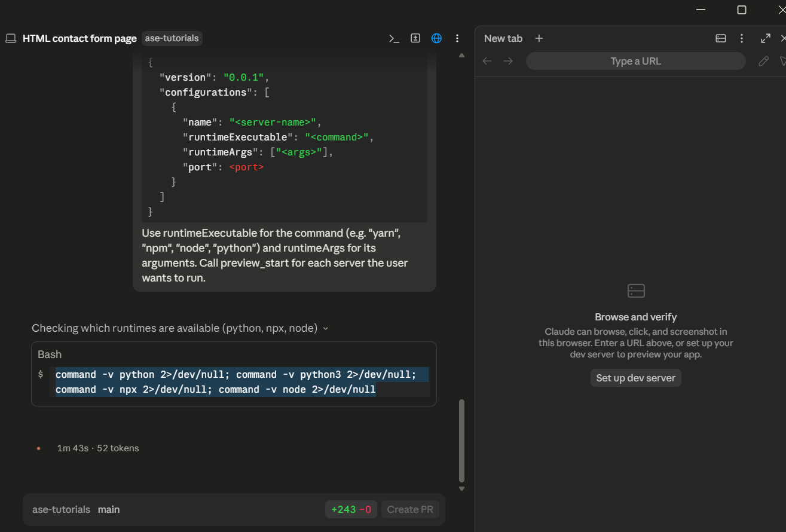Expand the browser pane to fullscreen
The width and height of the screenshot is (786, 532).
pyautogui.click(x=765, y=38)
